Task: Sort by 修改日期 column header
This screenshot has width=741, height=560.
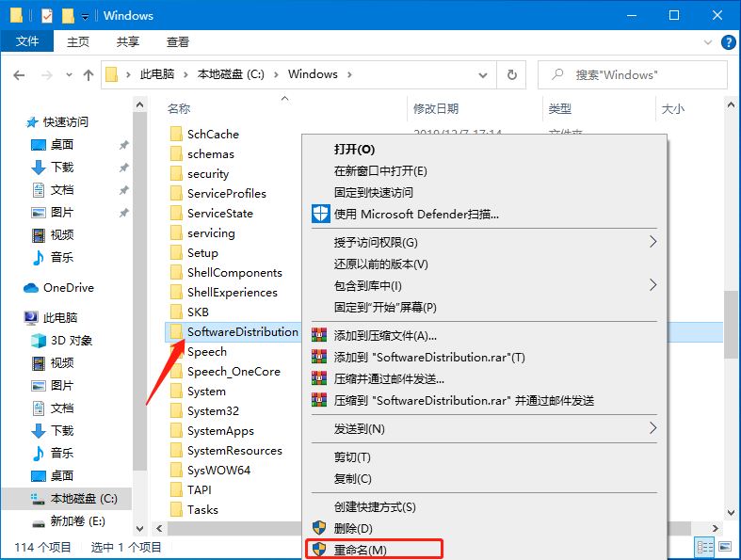Action: [436, 108]
